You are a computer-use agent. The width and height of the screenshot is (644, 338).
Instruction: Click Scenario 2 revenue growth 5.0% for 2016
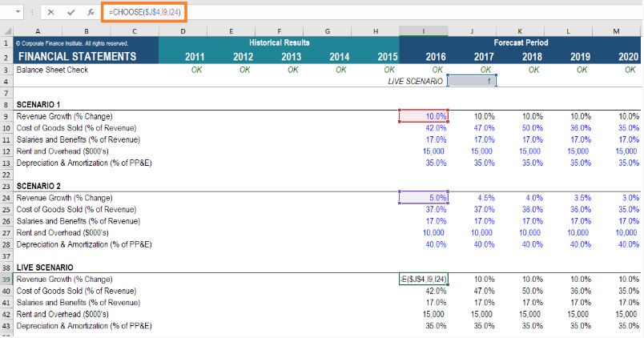(x=424, y=198)
